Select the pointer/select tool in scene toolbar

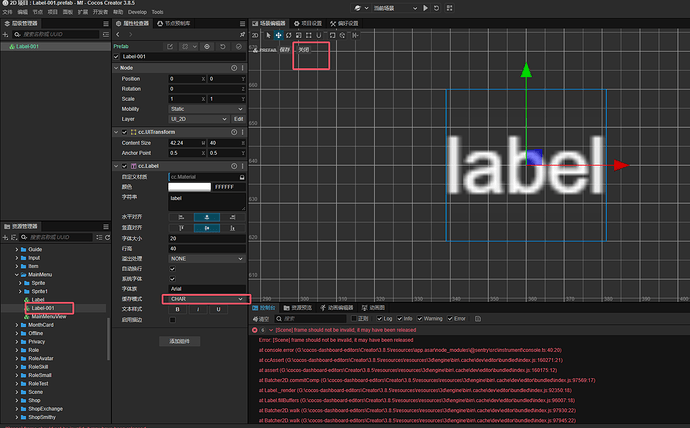click(x=268, y=35)
